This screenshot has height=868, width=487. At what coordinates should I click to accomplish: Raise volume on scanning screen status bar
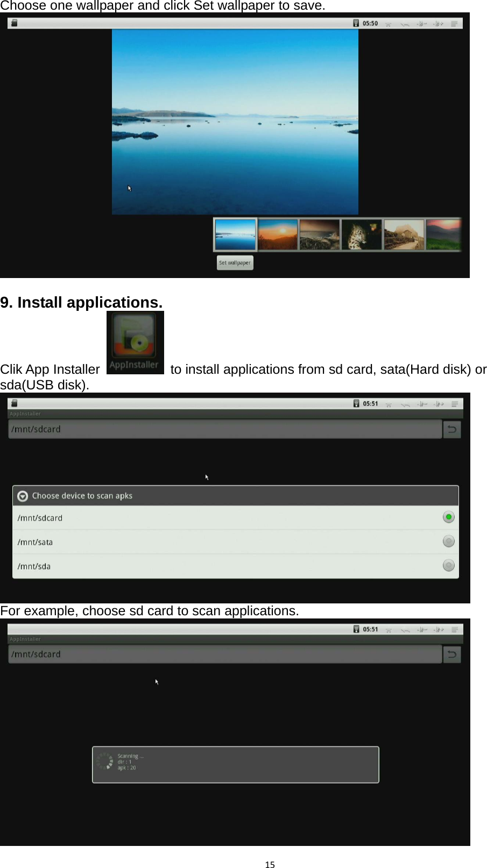click(x=439, y=630)
